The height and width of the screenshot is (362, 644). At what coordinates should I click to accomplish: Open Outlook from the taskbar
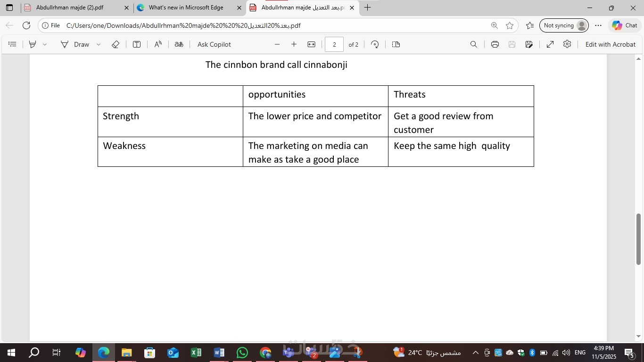click(x=173, y=353)
